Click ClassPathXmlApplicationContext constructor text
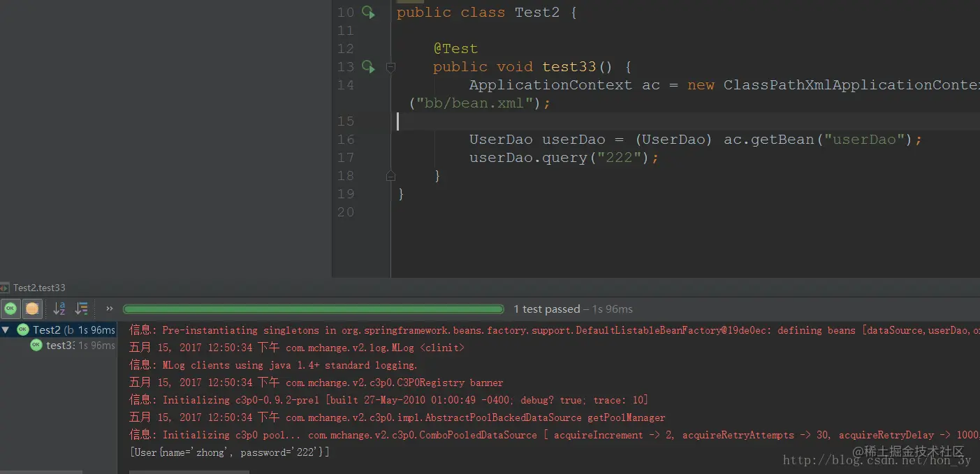 (x=851, y=85)
